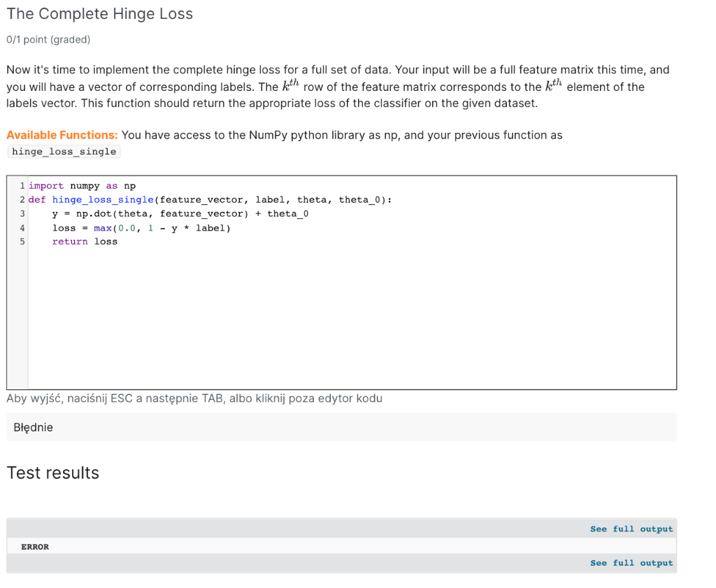Click the bottom "See full output" link
The image size is (716, 588).
[x=631, y=563]
